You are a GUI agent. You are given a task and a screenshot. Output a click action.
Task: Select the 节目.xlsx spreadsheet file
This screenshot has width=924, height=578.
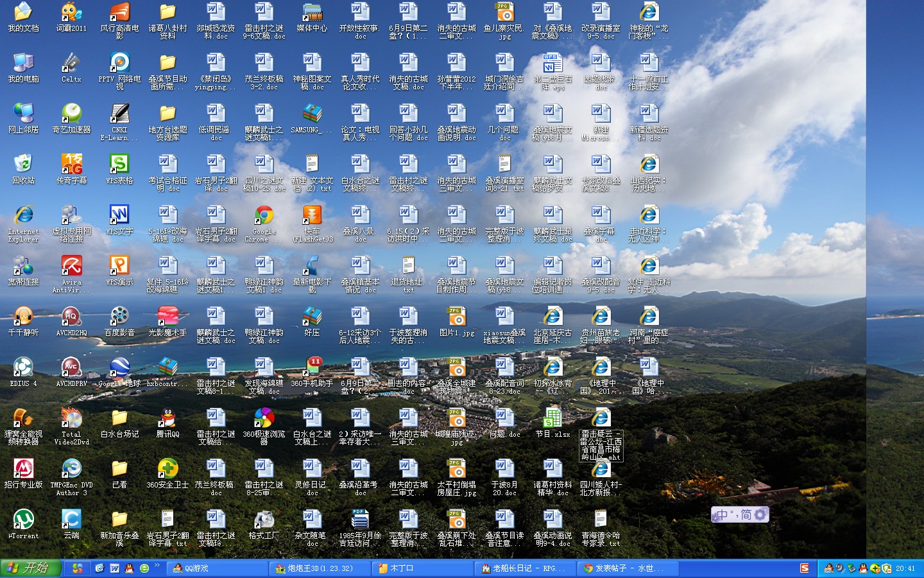552,423
